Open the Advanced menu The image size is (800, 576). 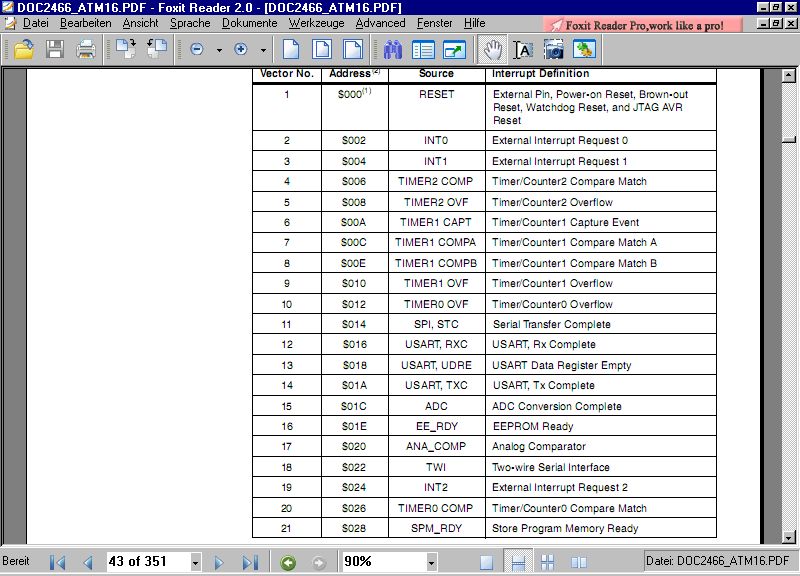[381, 23]
